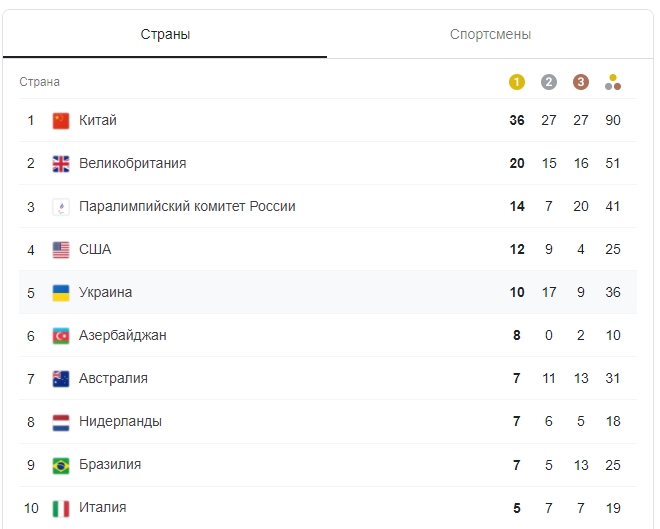Open the Великобритания country link

click(133, 164)
